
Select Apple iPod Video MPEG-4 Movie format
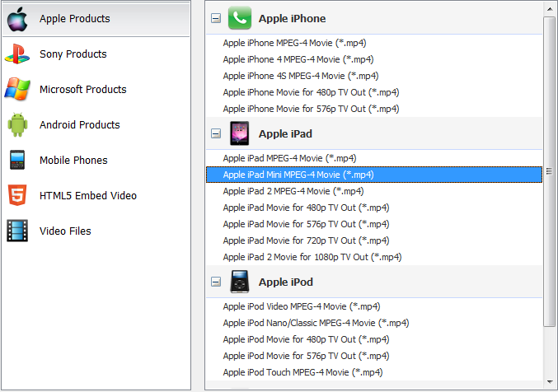pyautogui.click(x=374, y=306)
